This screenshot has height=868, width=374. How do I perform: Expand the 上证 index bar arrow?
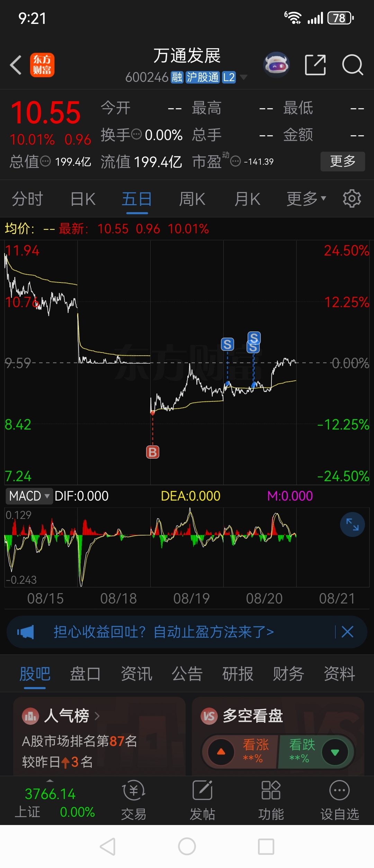[x=50, y=781]
